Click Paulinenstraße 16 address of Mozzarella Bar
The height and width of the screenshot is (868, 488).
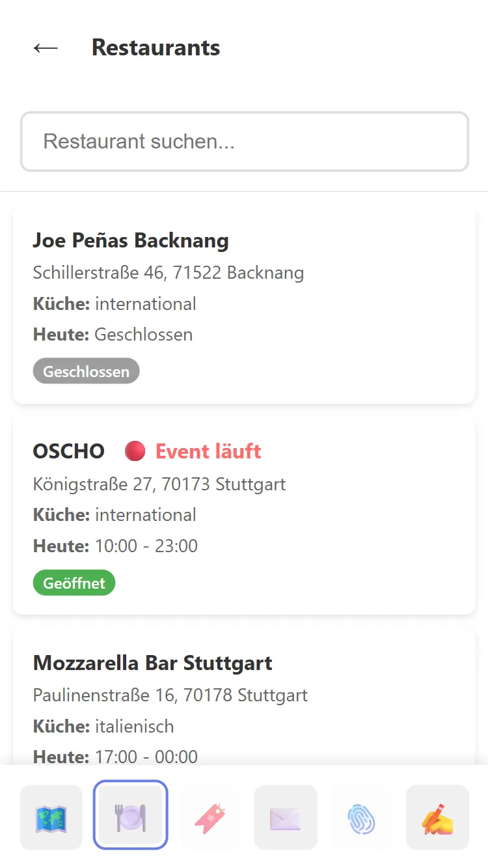coord(170,695)
